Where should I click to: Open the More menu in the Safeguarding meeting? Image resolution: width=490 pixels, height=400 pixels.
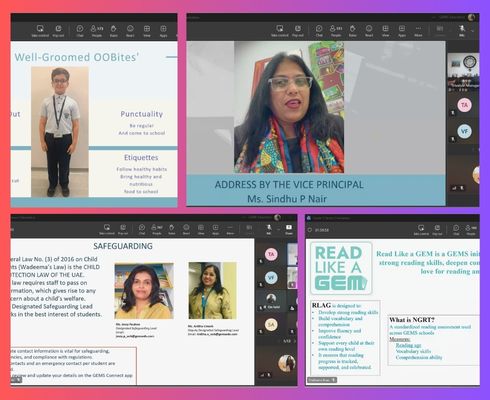pos(230,229)
